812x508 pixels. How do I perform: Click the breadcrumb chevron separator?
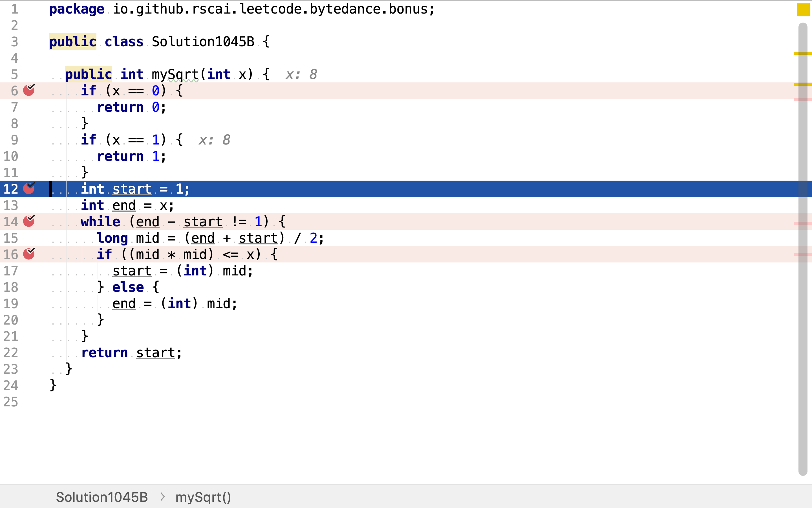pos(163,497)
